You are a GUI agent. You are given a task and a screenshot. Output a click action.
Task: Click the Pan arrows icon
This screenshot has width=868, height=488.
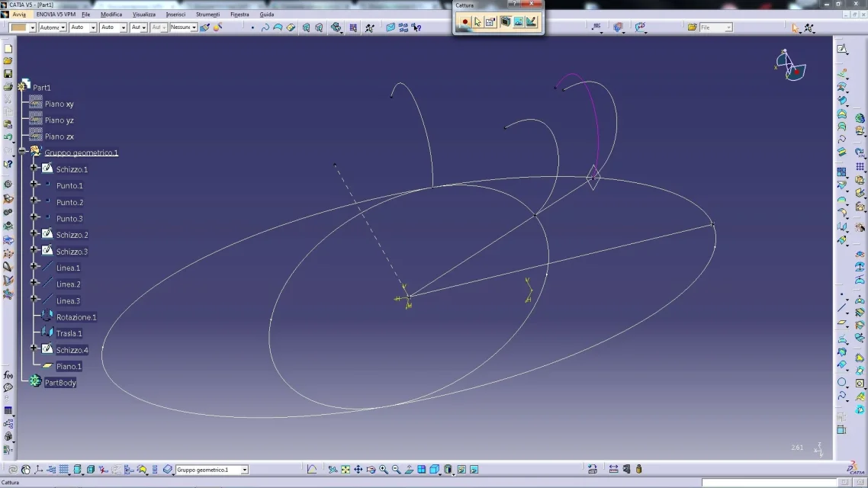click(x=358, y=469)
